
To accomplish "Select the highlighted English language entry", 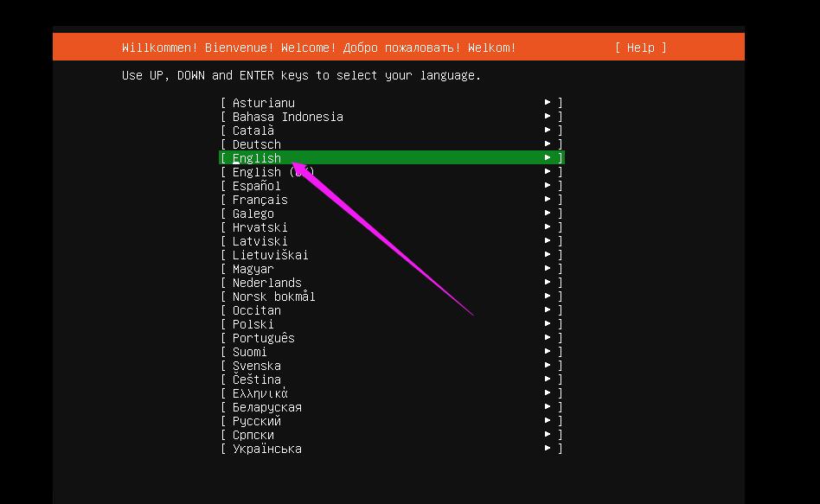I will (x=257, y=158).
